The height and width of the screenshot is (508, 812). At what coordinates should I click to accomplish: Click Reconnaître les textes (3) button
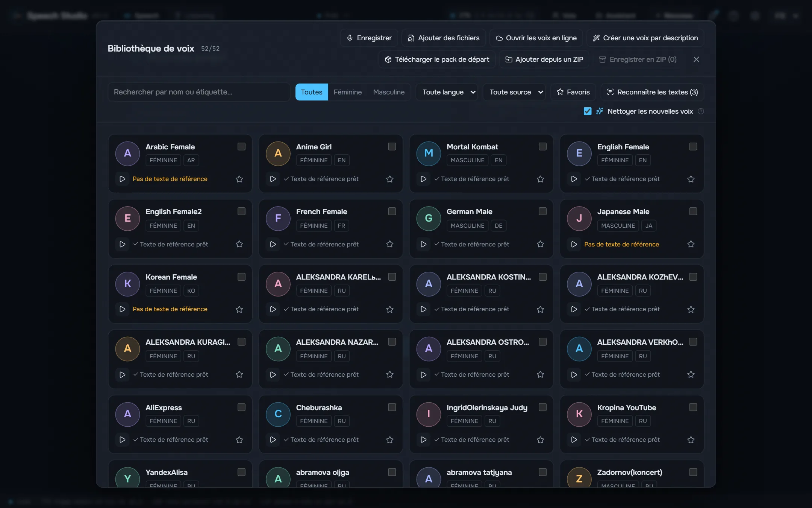pos(652,92)
